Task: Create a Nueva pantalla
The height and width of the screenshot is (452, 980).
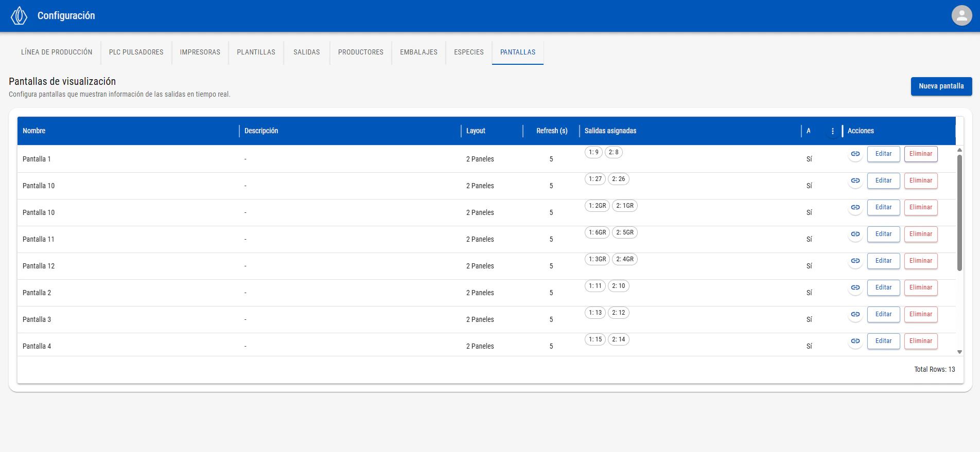Action: (x=941, y=86)
